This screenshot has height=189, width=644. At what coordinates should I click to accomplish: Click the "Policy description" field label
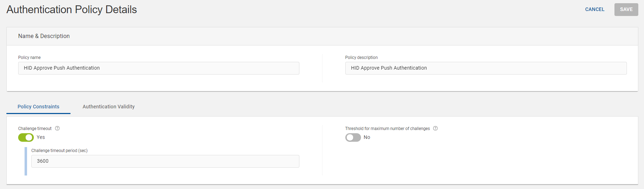[361, 58]
